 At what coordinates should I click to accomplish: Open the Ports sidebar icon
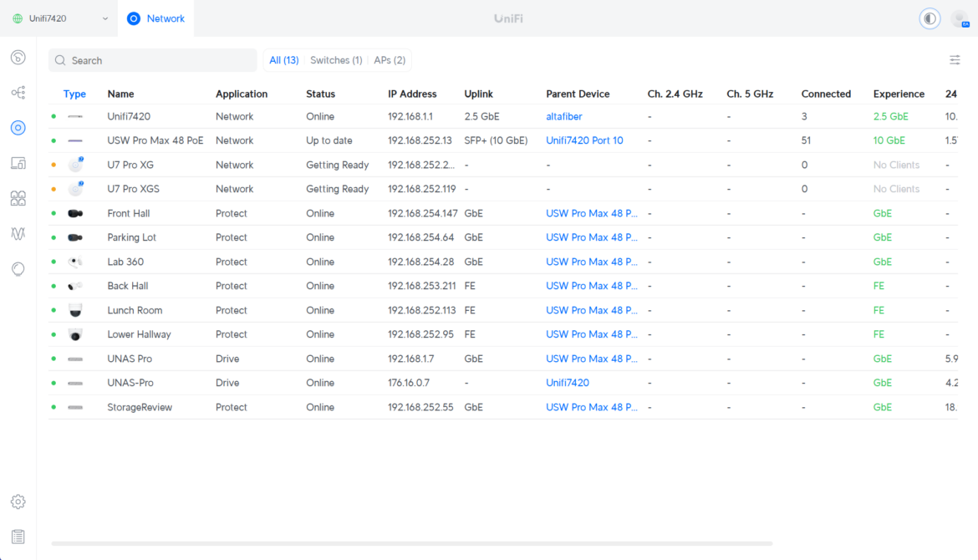18,198
